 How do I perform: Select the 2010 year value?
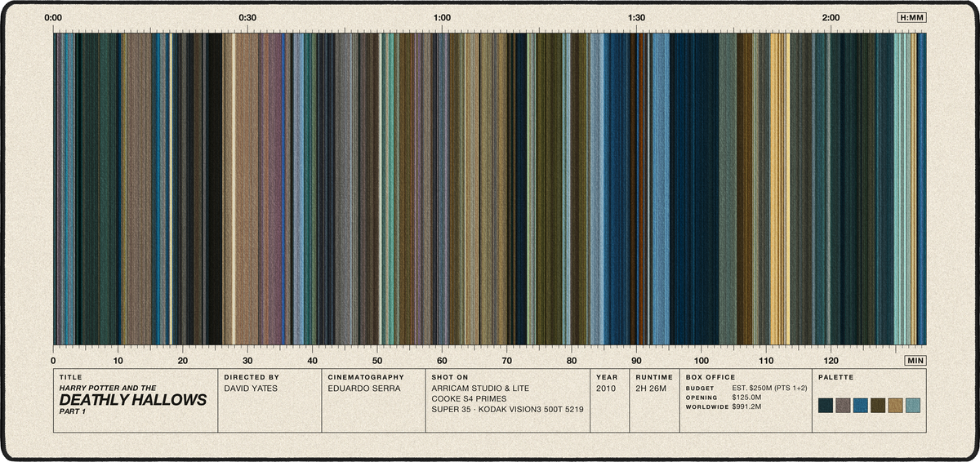606,389
